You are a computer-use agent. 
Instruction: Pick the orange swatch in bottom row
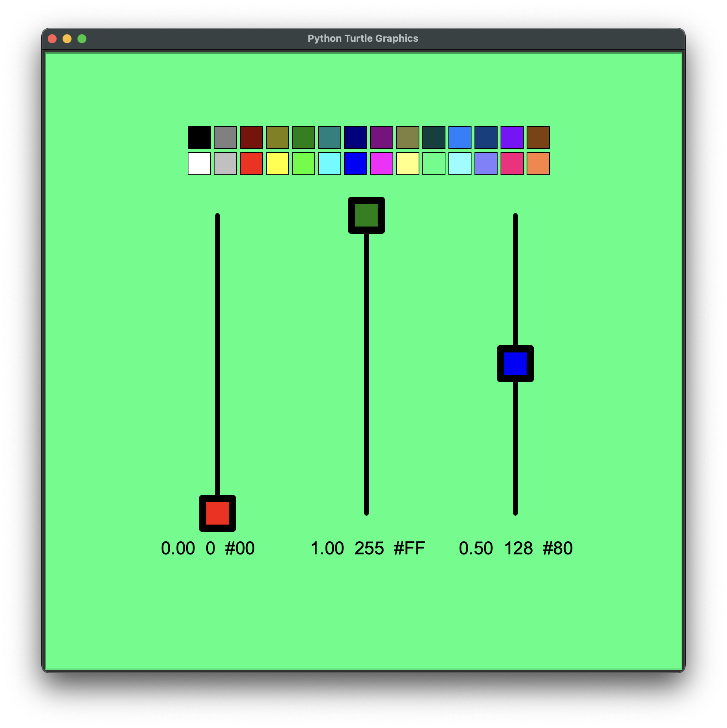pyautogui.click(x=538, y=164)
